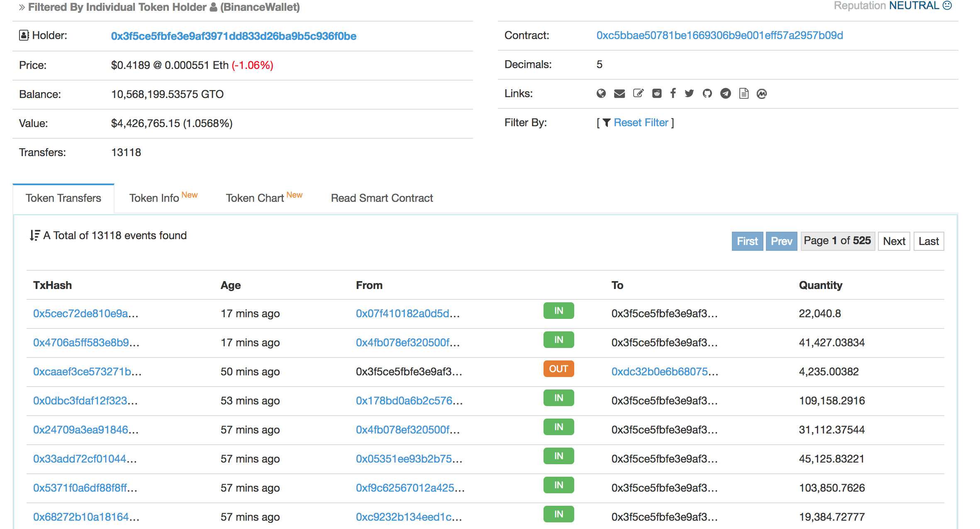Open the holder address link
This screenshot has height=529, width=980.
pos(233,36)
